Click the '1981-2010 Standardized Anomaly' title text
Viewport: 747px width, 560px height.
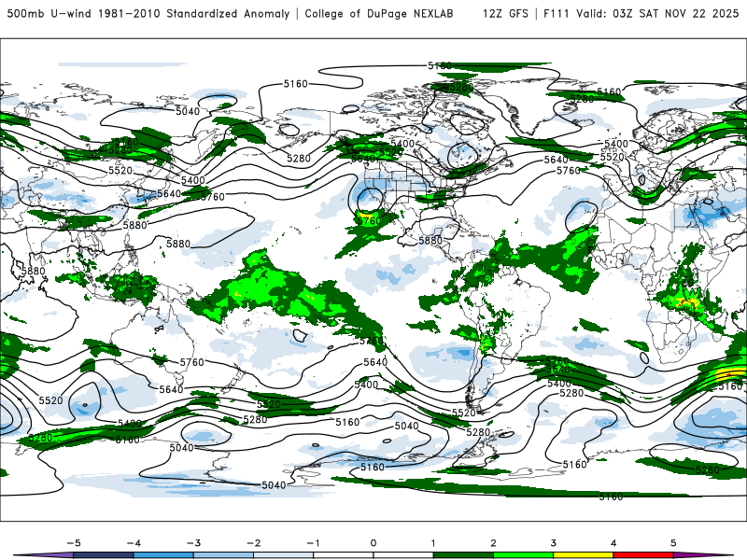click(x=194, y=14)
